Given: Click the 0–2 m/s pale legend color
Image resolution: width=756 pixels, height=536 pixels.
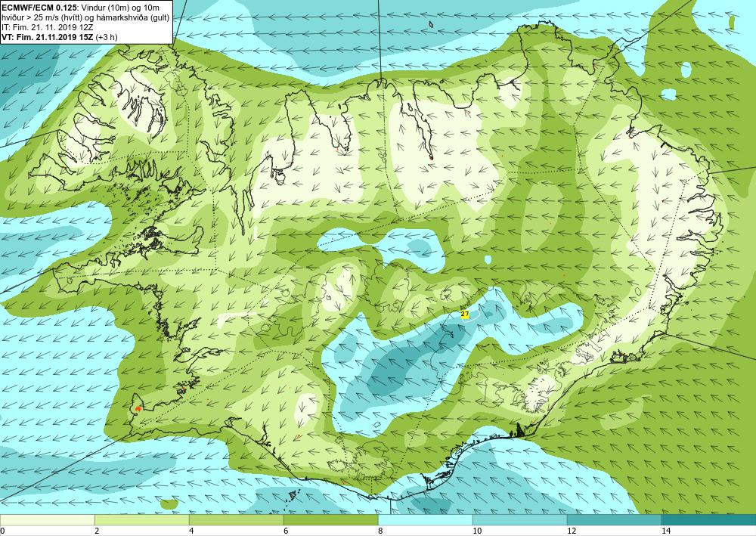Looking at the screenshot, I should click(x=47, y=519).
